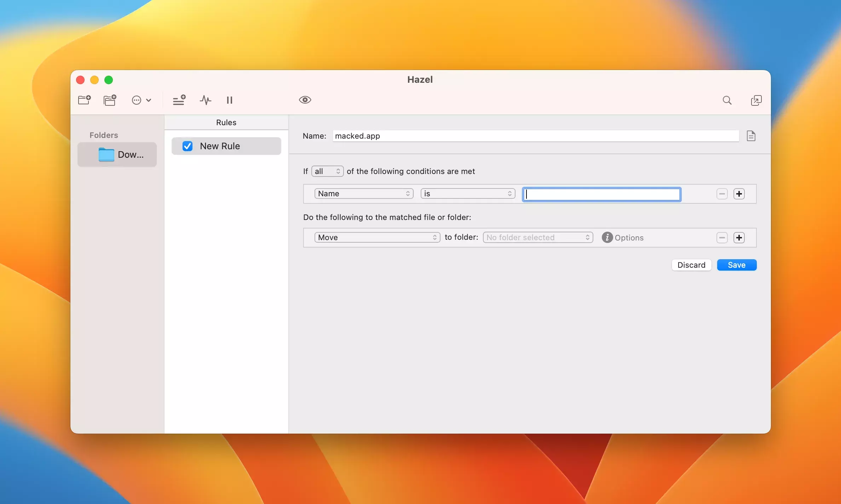This screenshot has height=504, width=841.
Task: Open search with the magnifier icon
Action: pos(727,100)
